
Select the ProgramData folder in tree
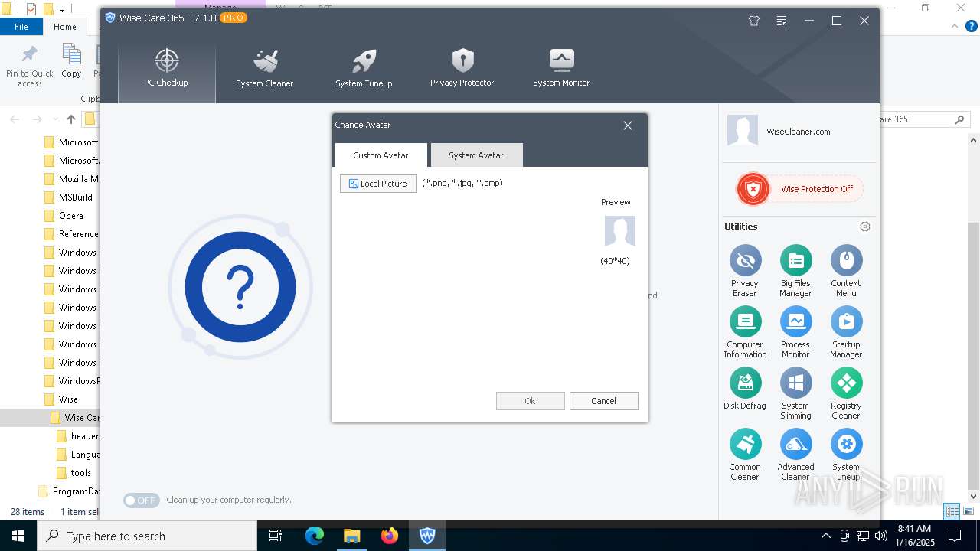click(x=76, y=491)
